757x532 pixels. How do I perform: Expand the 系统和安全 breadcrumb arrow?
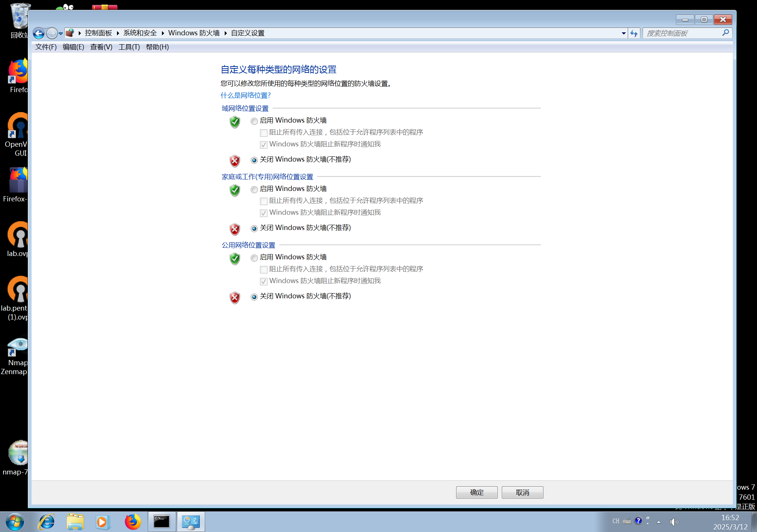click(163, 33)
